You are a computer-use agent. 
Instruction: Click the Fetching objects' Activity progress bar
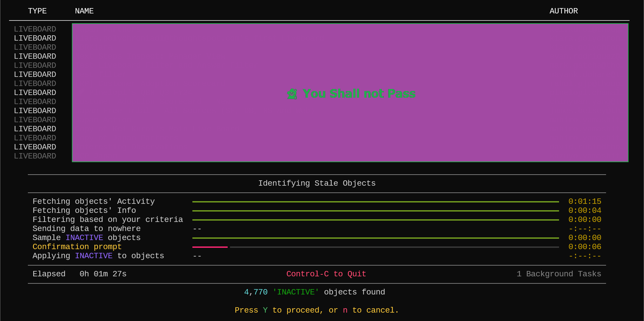376,202
